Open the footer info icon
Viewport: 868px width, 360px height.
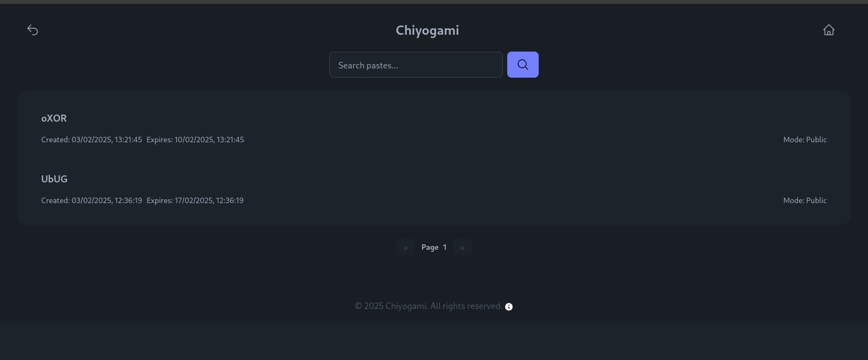click(509, 307)
